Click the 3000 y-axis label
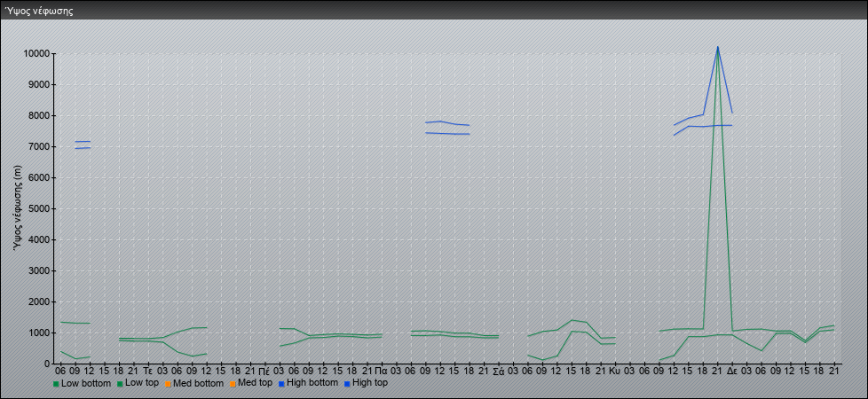Viewport: 868px width, 399px height. click(x=39, y=270)
